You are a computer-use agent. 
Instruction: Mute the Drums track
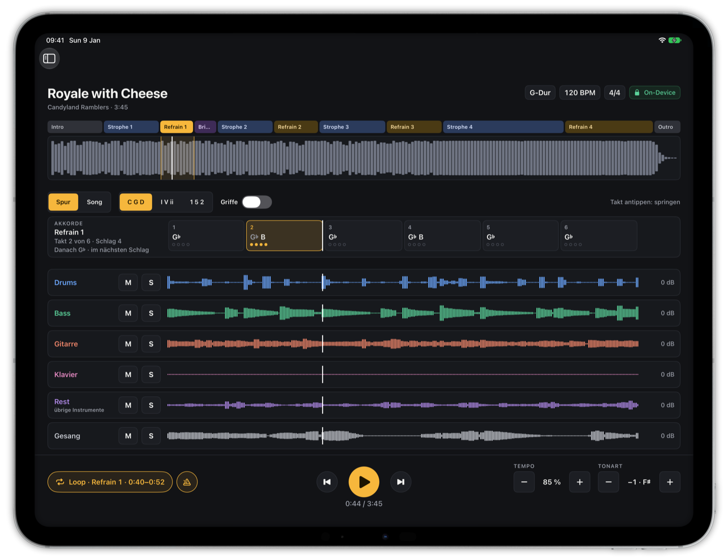point(128,283)
